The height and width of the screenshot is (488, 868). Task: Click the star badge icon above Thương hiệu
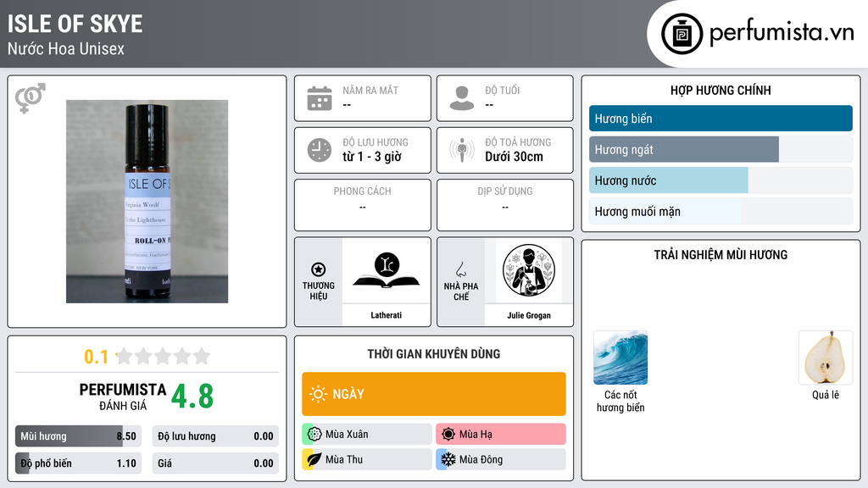(319, 269)
